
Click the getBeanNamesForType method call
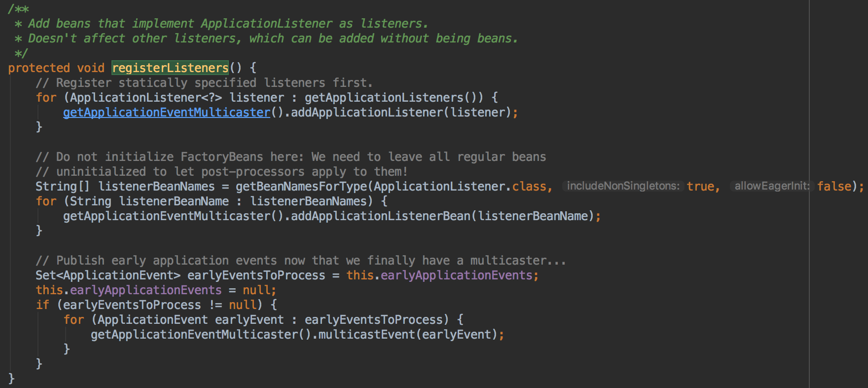[x=301, y=187]
